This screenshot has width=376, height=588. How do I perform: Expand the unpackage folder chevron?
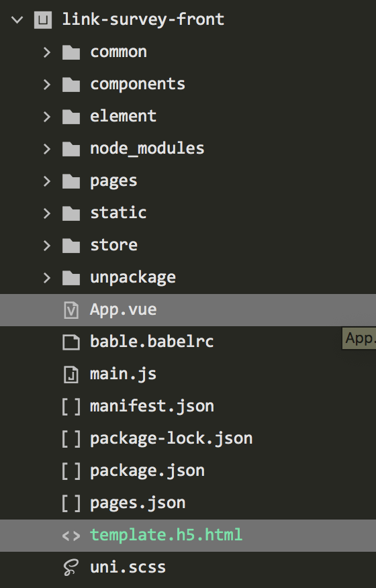(46, 279)
